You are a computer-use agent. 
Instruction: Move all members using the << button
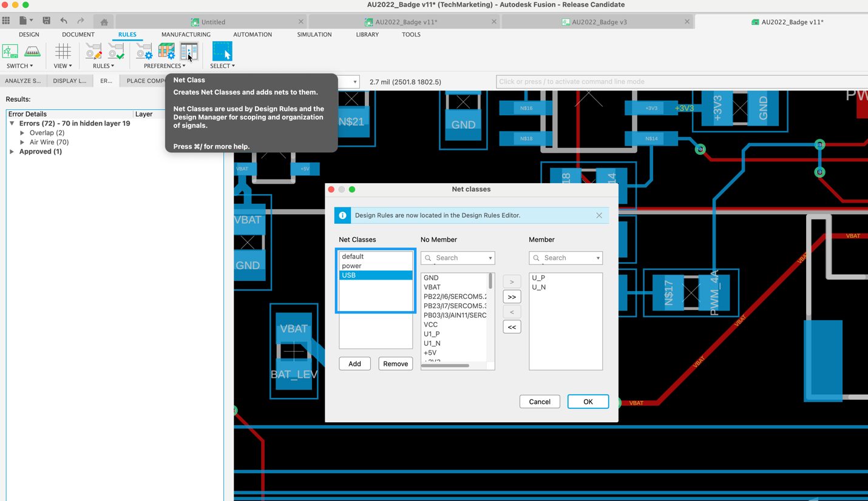[x=511, y=326]
